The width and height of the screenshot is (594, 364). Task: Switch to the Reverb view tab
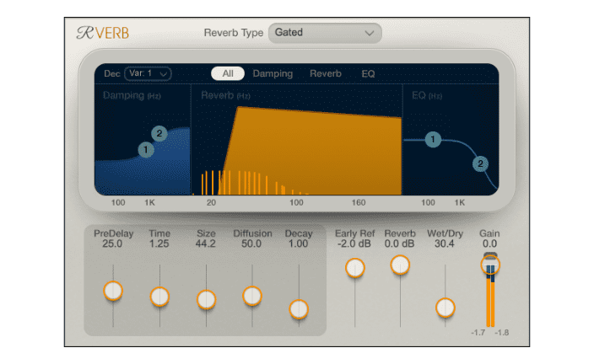[x=326, y=73]
